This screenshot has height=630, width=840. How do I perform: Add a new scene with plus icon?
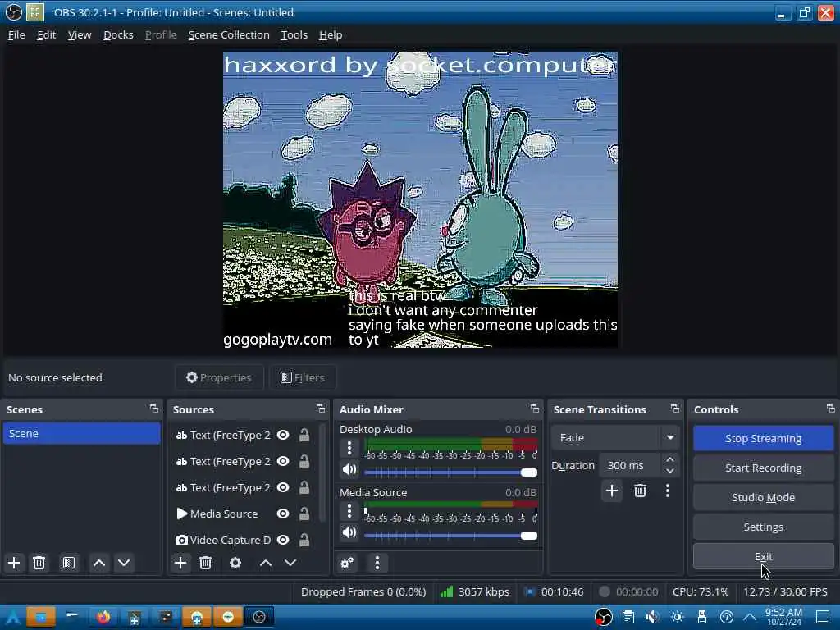[14, 563]
